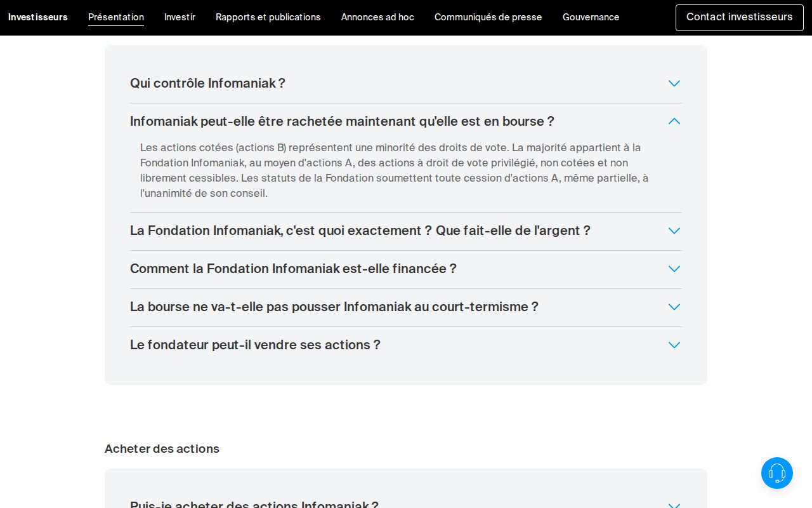Image resolution: width=812 pixels, height=508 pixels.
Task: Go to the Investir nav item
Action: [180, 17]
